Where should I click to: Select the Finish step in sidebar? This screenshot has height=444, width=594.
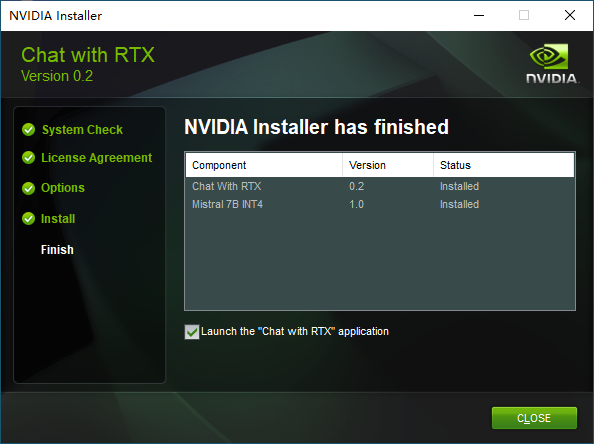pyautogui.click(x=57, y=250)
